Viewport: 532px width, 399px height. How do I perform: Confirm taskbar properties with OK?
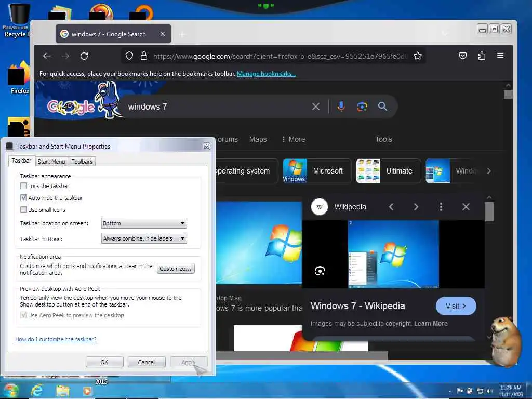[x=104, y=362]
